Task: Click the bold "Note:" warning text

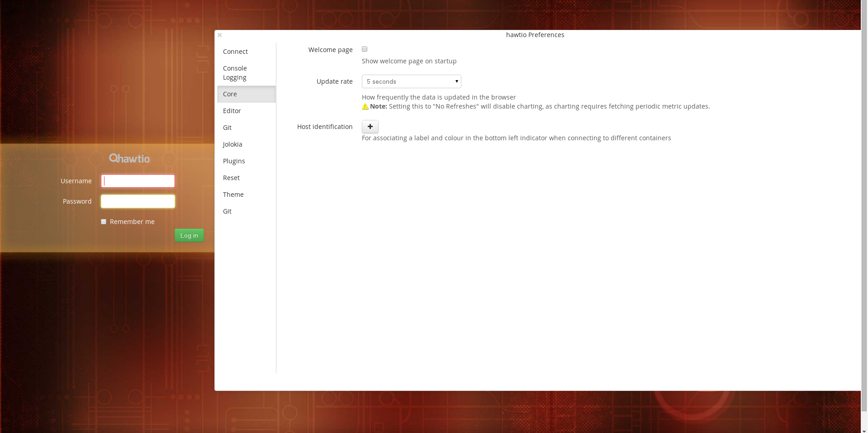Action: point(379,106)
